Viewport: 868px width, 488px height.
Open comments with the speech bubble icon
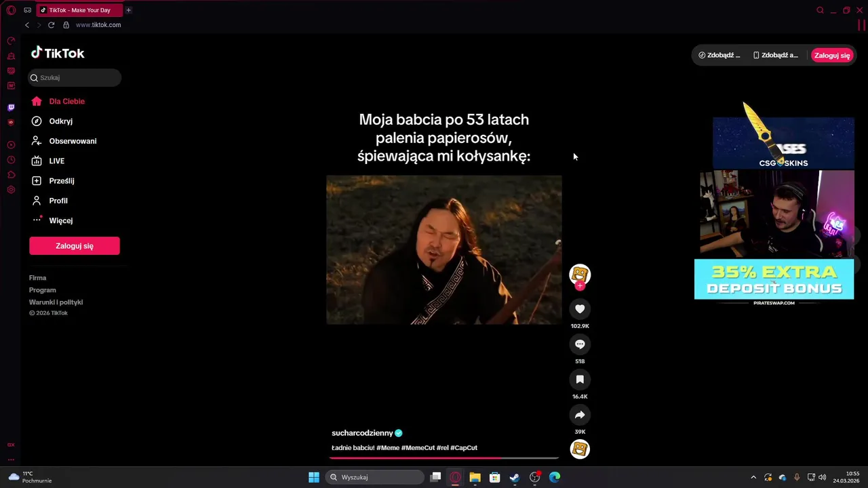(x=580, y=344)
